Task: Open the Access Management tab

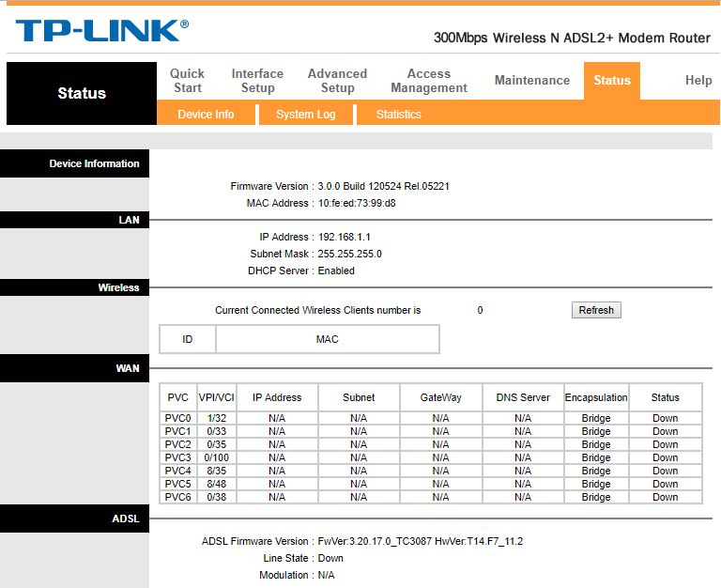Action: pyautogui.click(x=429, y=81)
